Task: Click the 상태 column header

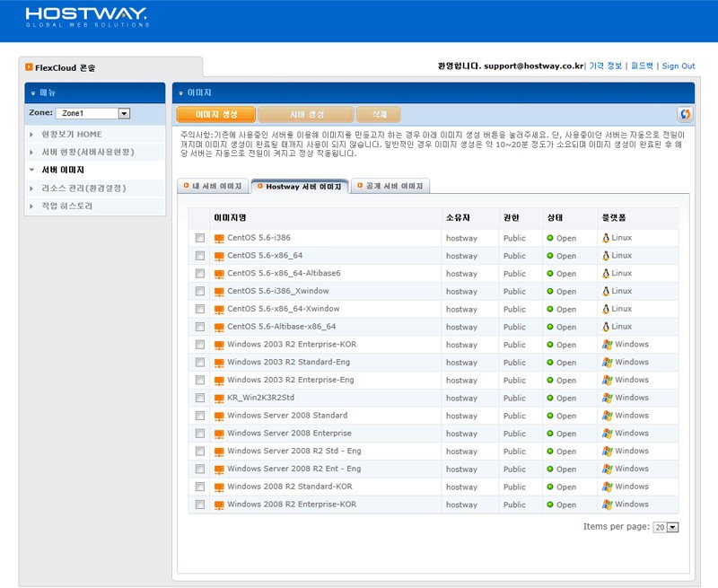Action: (555, 218)
